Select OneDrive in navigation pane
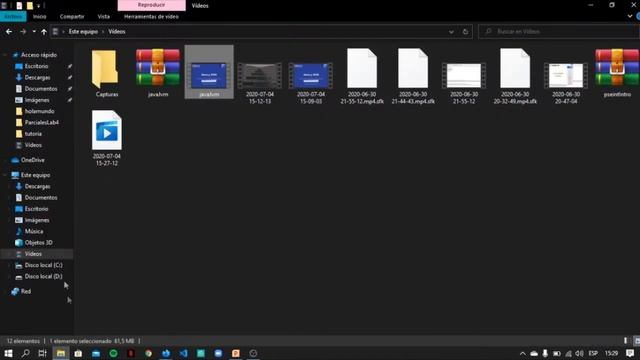This screenshot has width=640, height=360. click(x=33, y=160)
